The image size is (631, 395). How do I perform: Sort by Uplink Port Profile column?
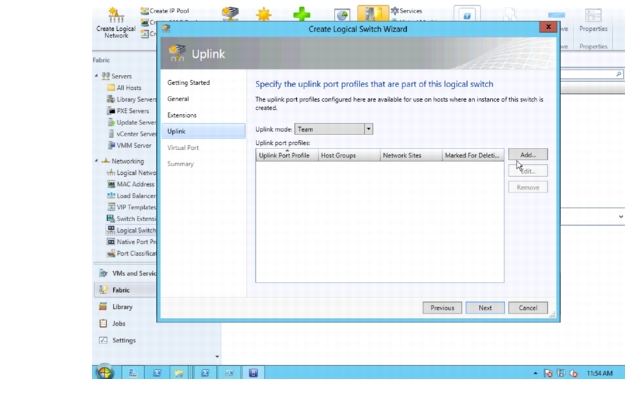point(287,155)
